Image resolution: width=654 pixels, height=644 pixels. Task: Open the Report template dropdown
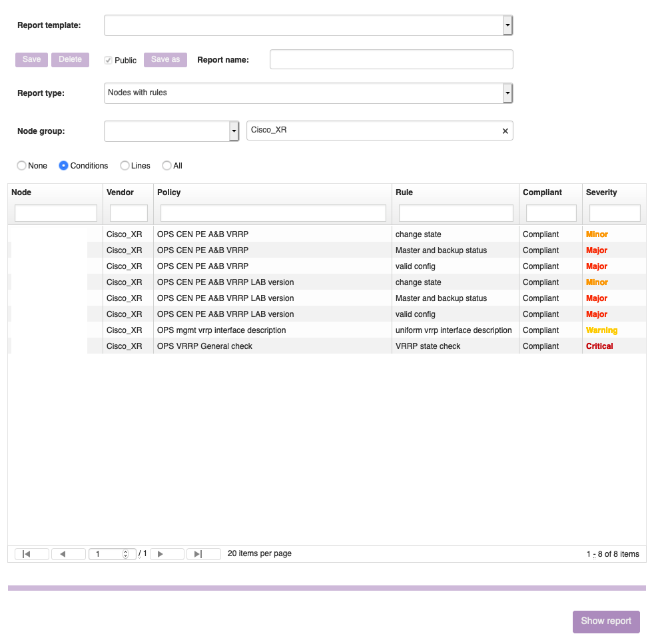point(507,26)
